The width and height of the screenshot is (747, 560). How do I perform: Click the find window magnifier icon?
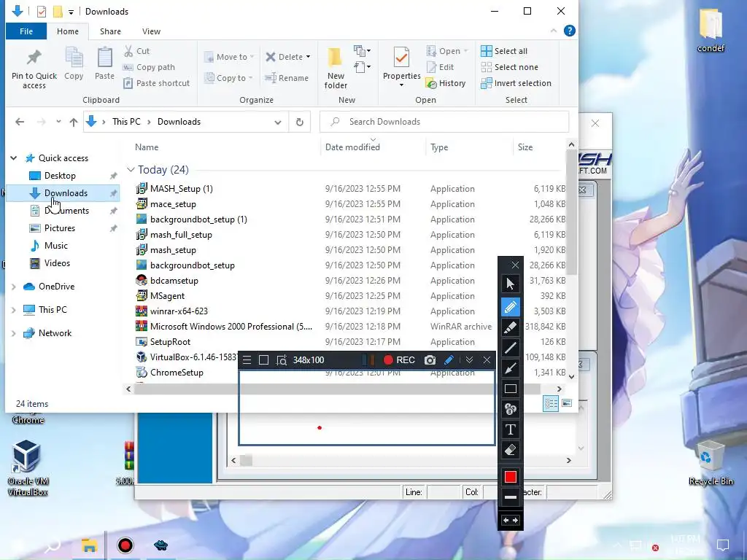click(x=282, y=360)
